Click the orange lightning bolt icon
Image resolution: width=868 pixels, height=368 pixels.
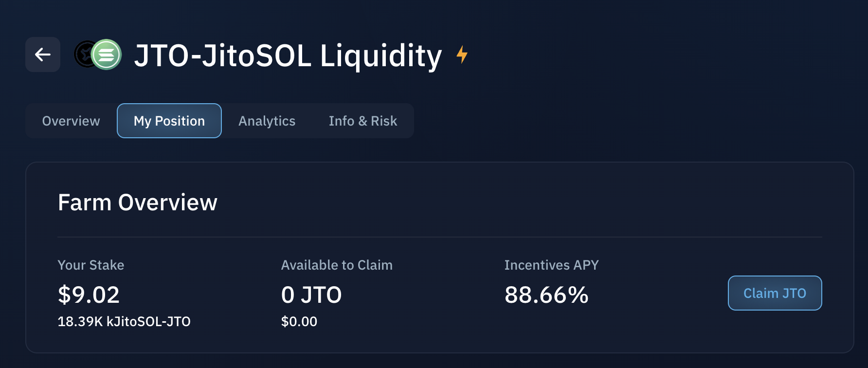point(462,54)
